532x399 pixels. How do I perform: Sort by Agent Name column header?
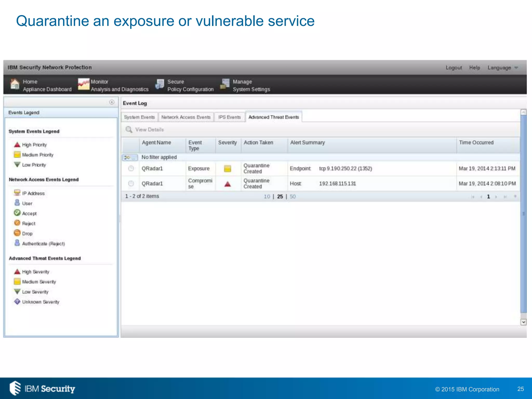point(163,145)
